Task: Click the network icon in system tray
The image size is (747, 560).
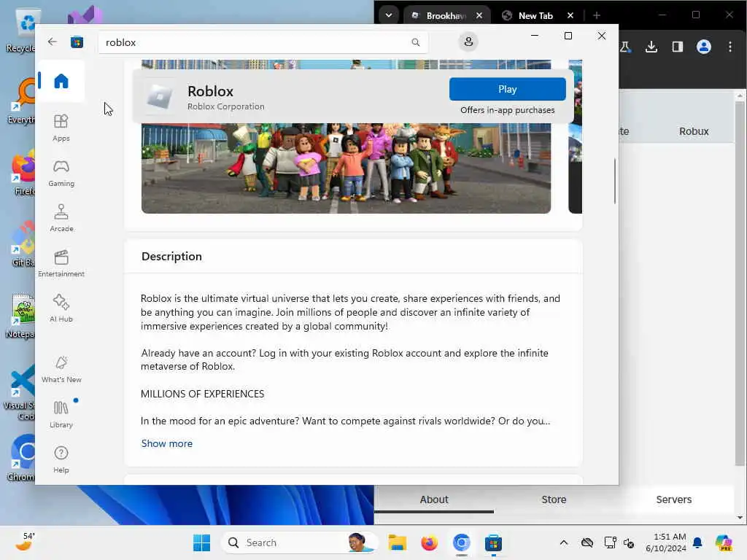Action: [x=611, y=542]
